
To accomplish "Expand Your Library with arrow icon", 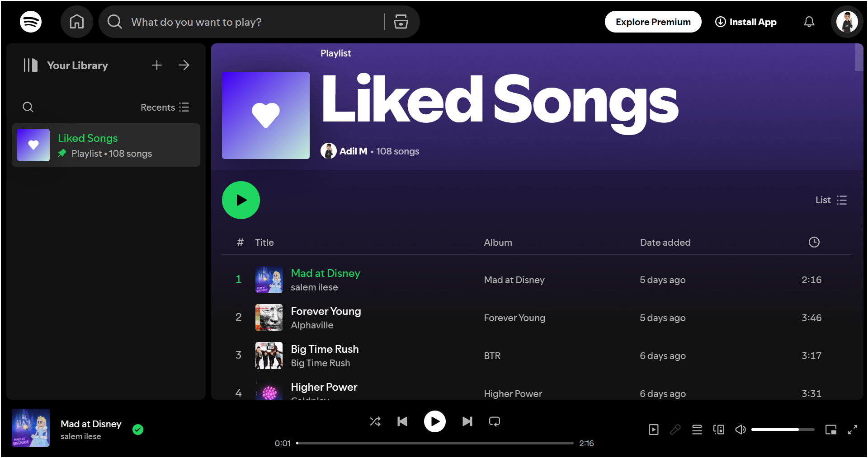I will 184,65.
